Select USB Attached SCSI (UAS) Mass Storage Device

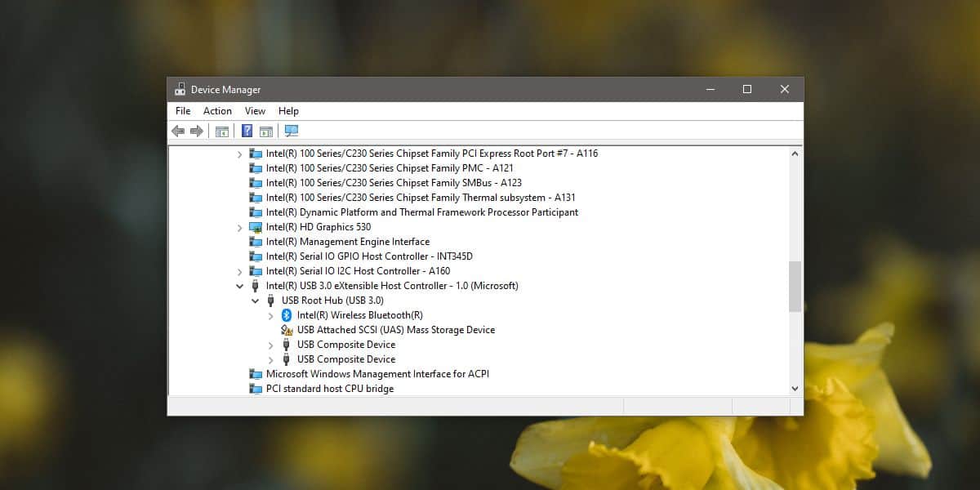pos(396,330)
